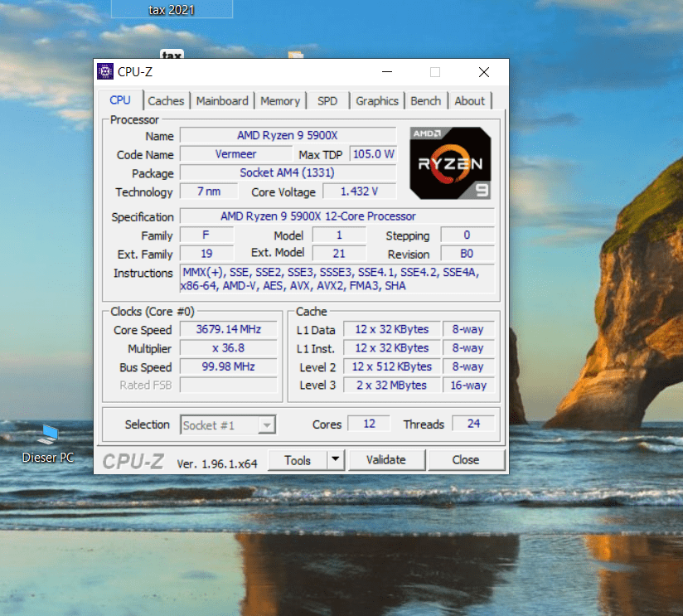Go to the Memory tab

click(x=280, y=101)
